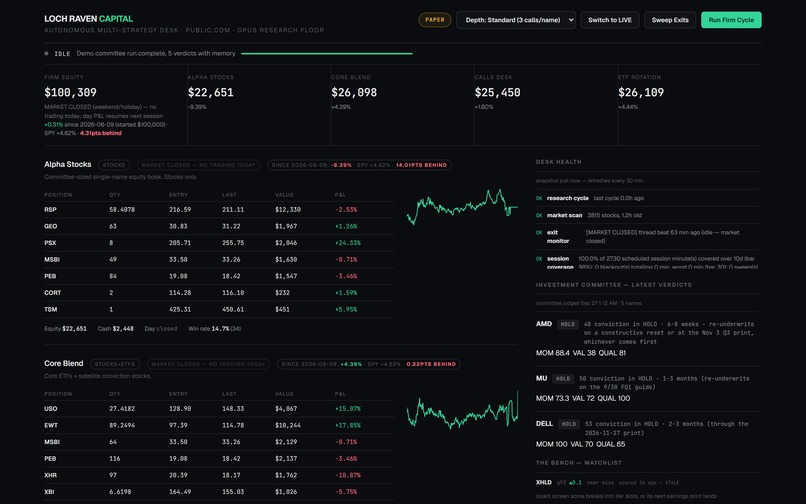Select the MSBI row in Alpha Stocks

click(x=219, y=260)
